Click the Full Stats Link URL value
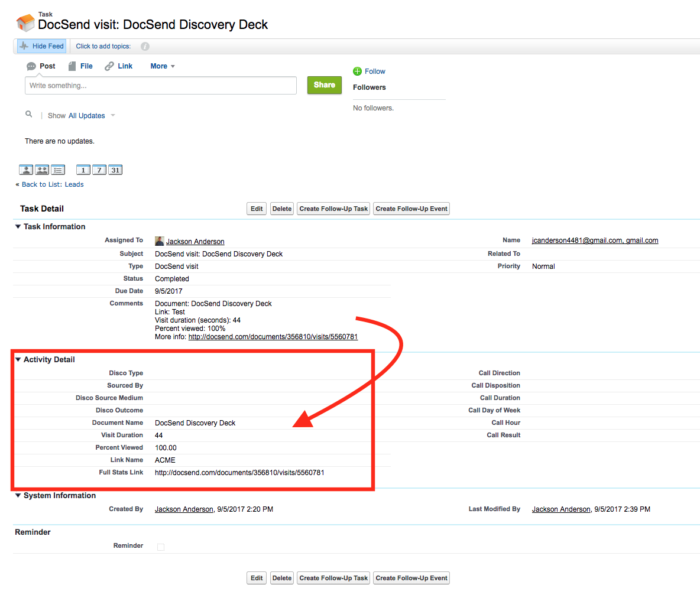 tap(239, 473)
